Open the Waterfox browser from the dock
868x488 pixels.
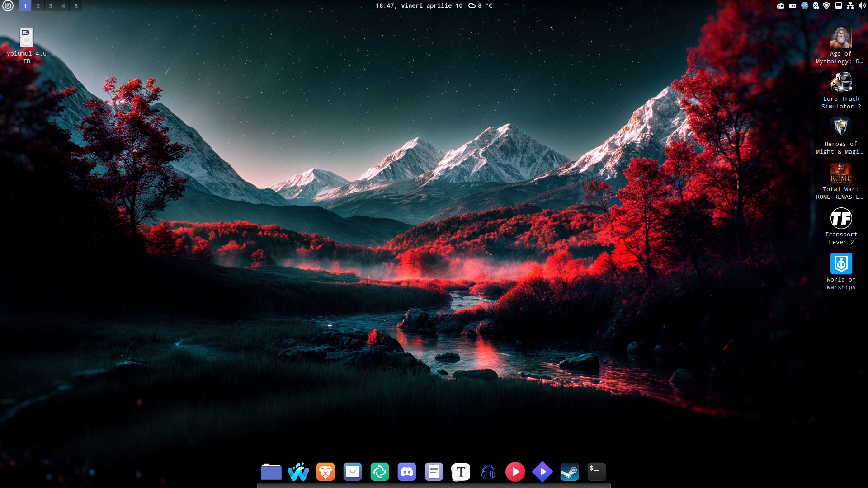(298, 472)
